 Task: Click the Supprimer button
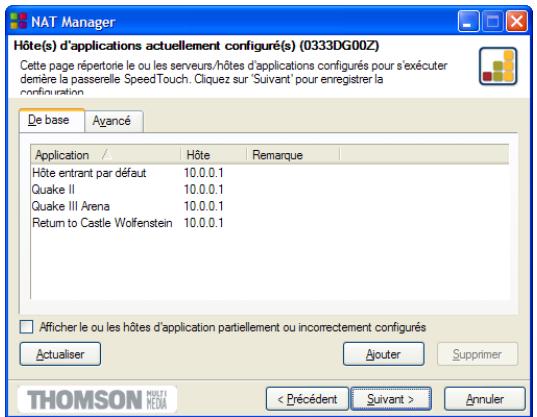pyautogui.click(x=477, y=354)
